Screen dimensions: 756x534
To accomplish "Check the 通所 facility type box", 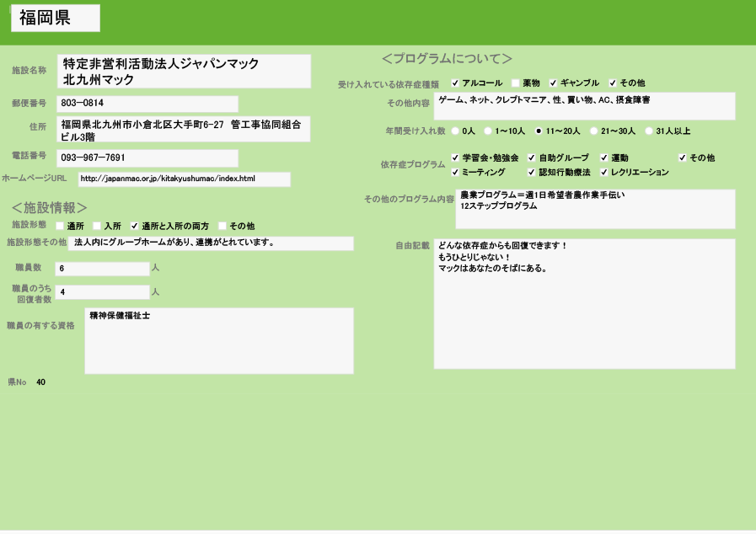I will point(60,227).
